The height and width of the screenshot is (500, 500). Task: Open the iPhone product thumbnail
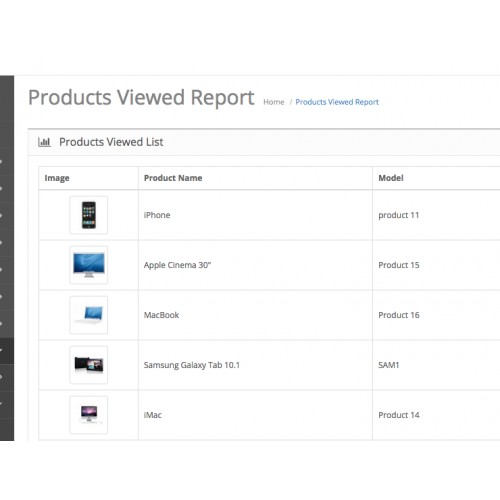[x=89, y=215]
